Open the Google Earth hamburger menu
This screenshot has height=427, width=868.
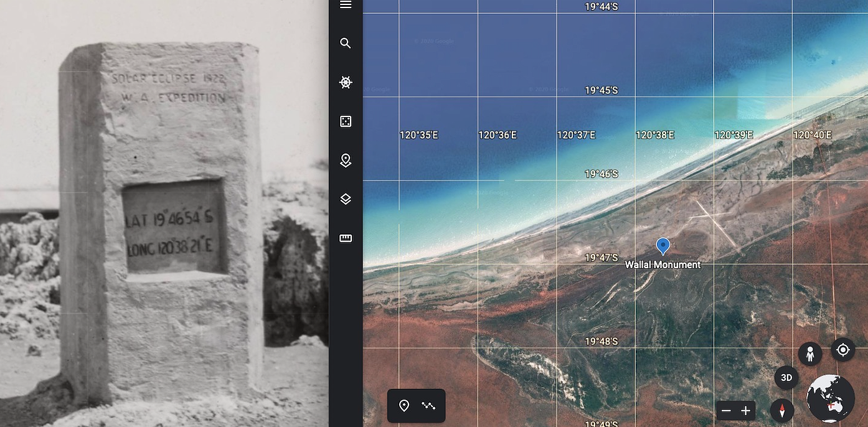(x=346, y=5)
